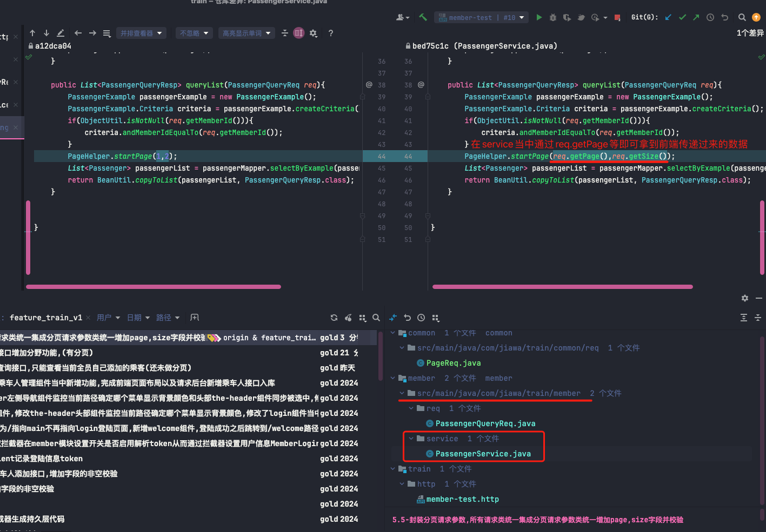The width and height of the screenshot is (766, 532).
Task: Go to next difference arrow
Action: coord(46,33)
